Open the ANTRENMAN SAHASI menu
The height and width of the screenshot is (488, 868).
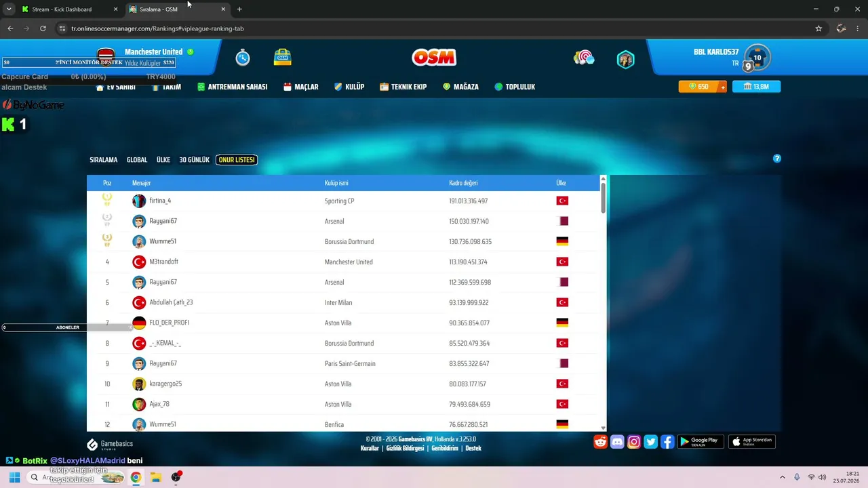[232, 87]
